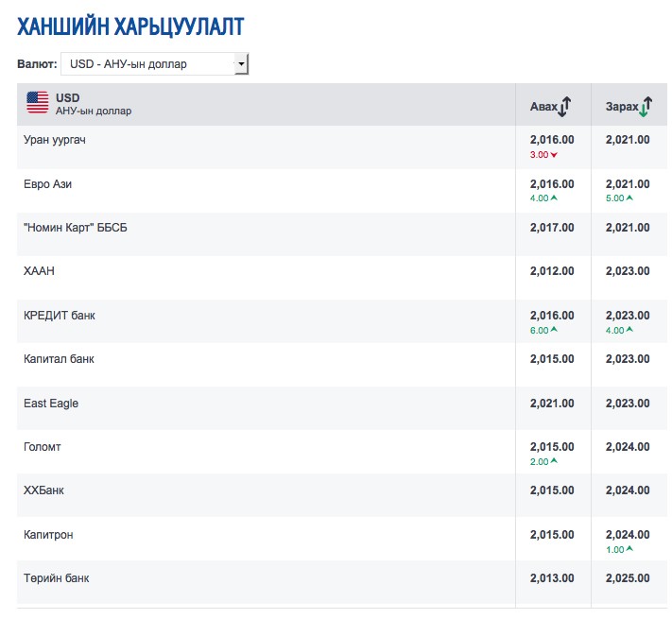The height and width of the screenshot is (619, 672).
Task: Click green up arrow next to 4.00 for Евро Ази
Action: click(x=554, y=198)
